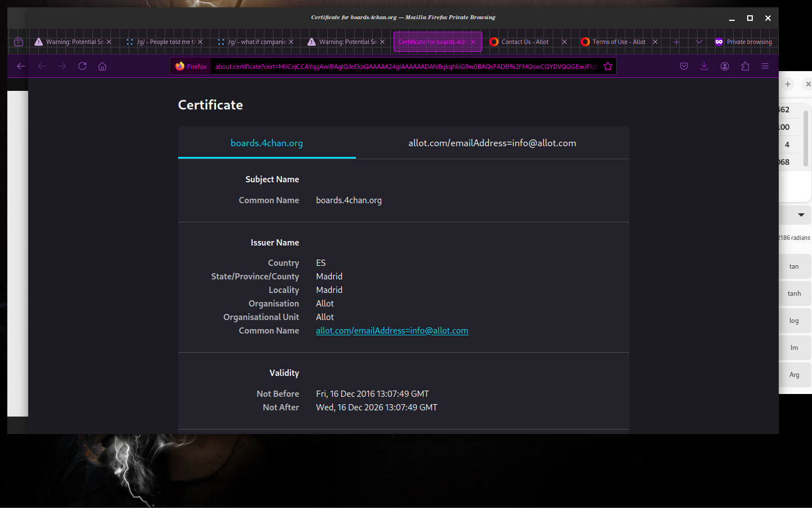Click the Country value ES
Screen dimensions: 812x508
point(321,263)
